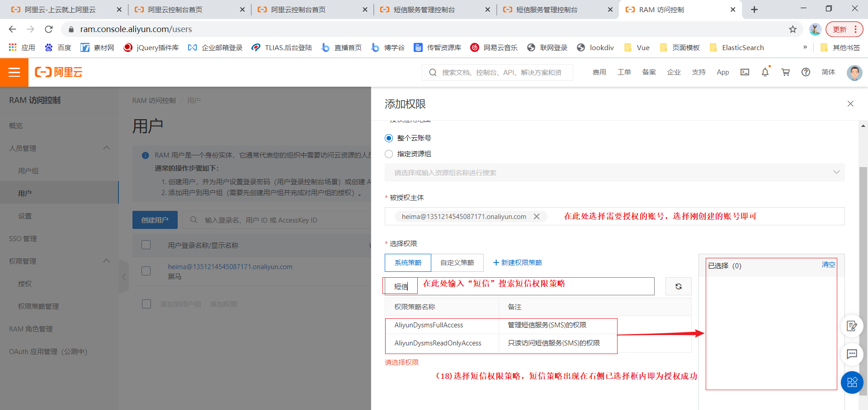Click the policy search field containing 短信
The image size is (868, 410).
pyautogui.click(x=519, y=286)
